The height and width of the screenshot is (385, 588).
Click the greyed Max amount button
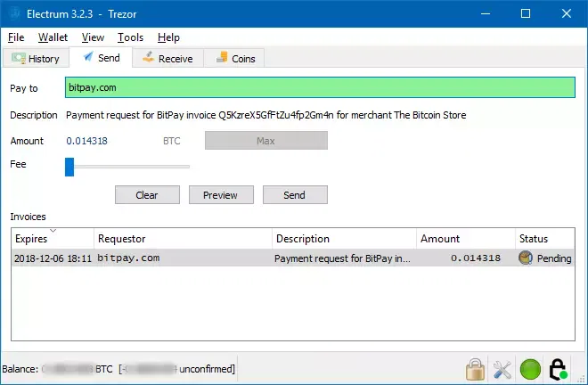265,141
